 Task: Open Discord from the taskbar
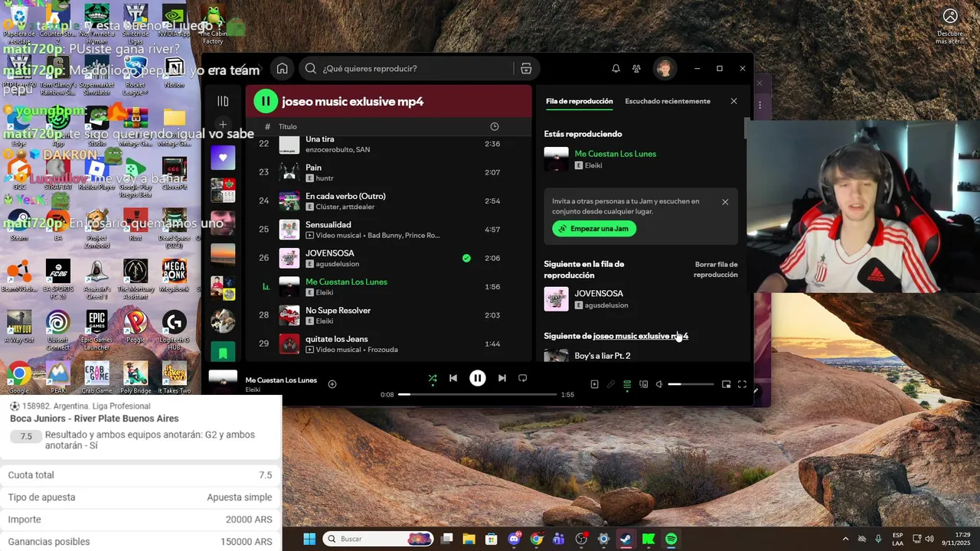514,539
